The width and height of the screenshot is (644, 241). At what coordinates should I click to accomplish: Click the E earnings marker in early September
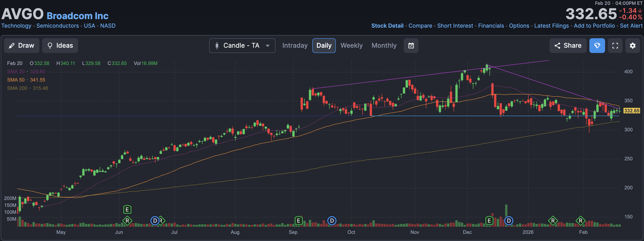pyautogui.click(x=299, y=221)
